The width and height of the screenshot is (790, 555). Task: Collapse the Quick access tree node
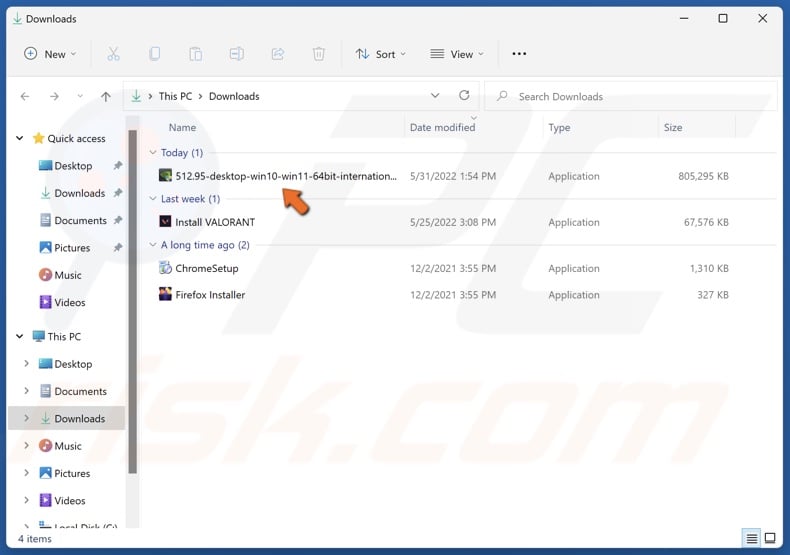pyautogui.click(x=20, y=138)
